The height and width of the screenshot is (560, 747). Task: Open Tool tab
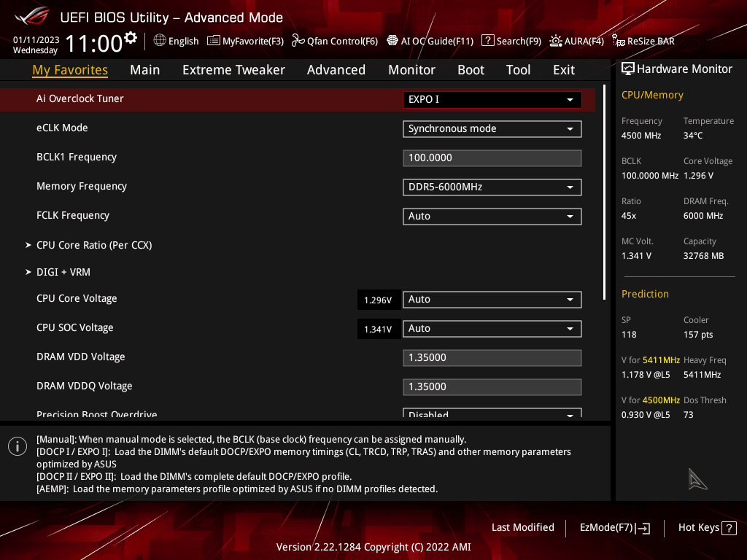[518, 70]
